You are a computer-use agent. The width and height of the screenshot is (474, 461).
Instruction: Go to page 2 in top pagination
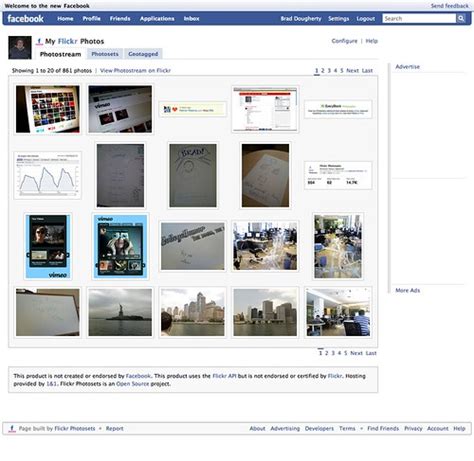pyautogui.click(x=323, y=71)
